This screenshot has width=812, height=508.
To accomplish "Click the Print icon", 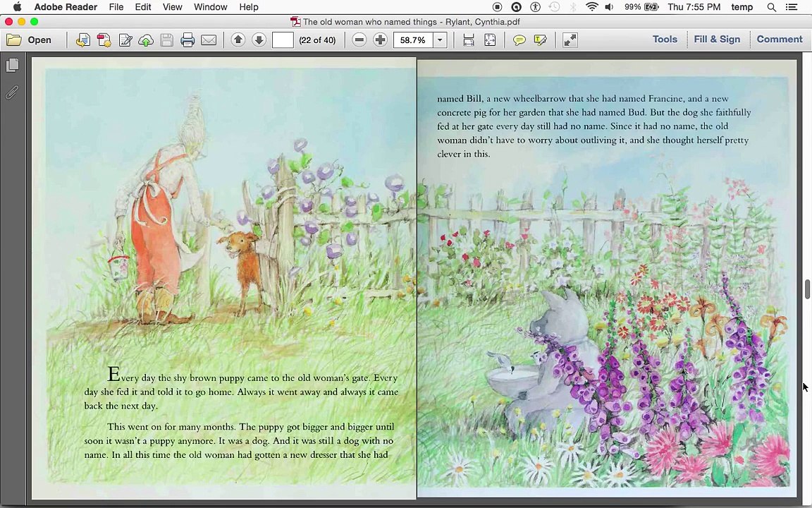I will pyautogui.click(x=187, y=40).
